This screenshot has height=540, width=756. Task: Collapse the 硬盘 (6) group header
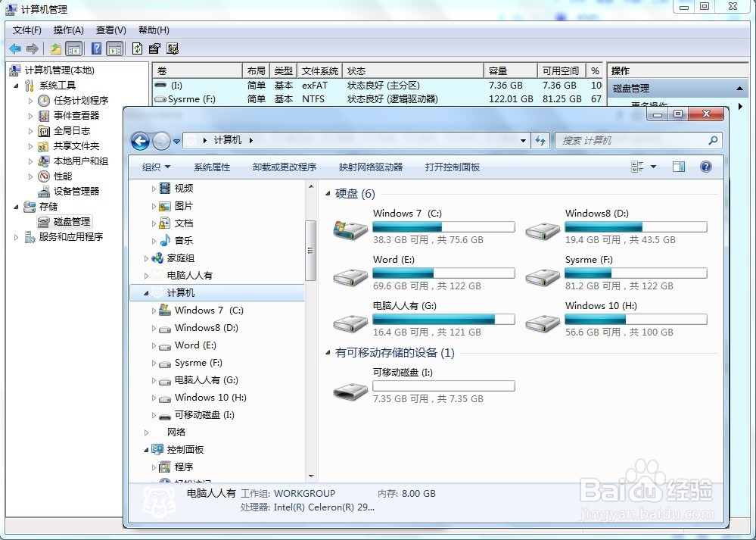point(328,194)
